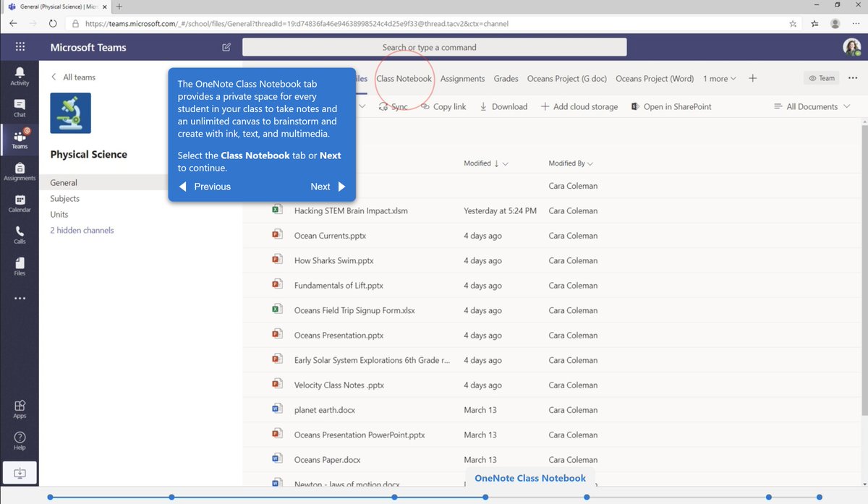The image size is (868, 504).
Task: Click the first tutorial progress marker
Action: pos(49,497)
